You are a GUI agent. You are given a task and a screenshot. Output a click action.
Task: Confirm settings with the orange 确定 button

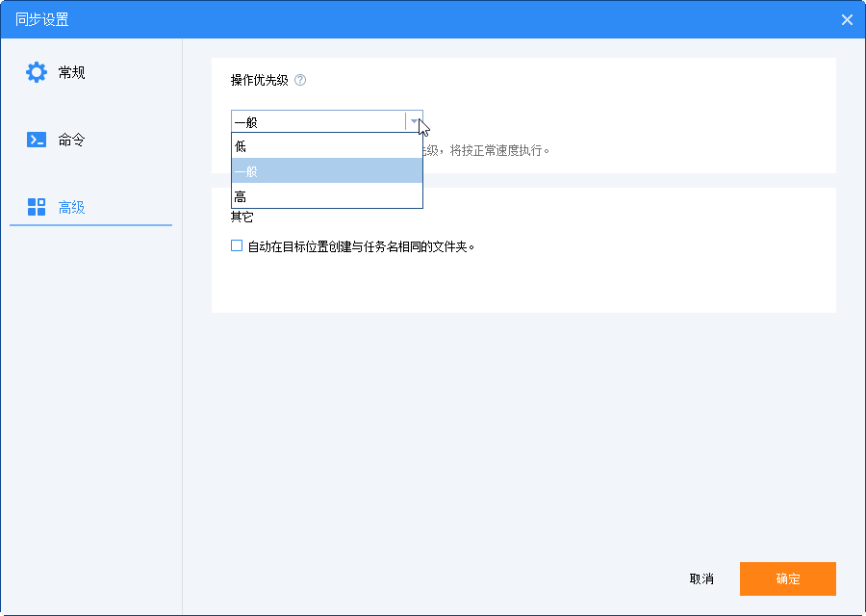point(787,578)
